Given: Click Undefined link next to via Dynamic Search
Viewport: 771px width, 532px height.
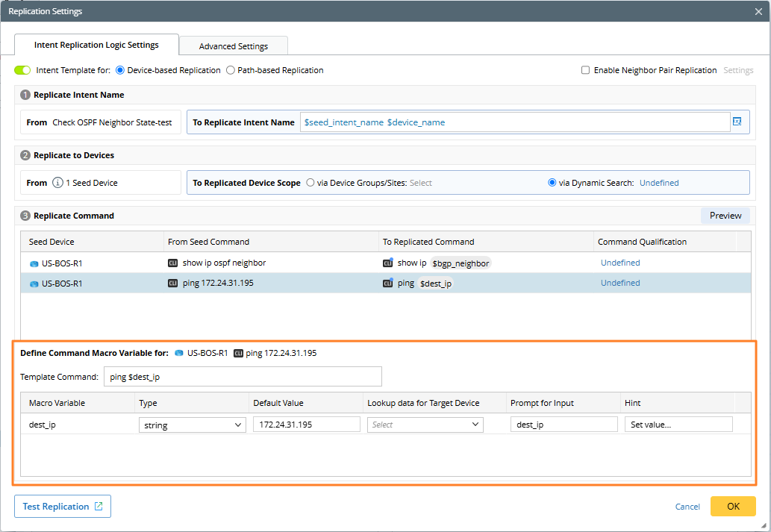Looking at the screenshot, I should tap(659, 183).
